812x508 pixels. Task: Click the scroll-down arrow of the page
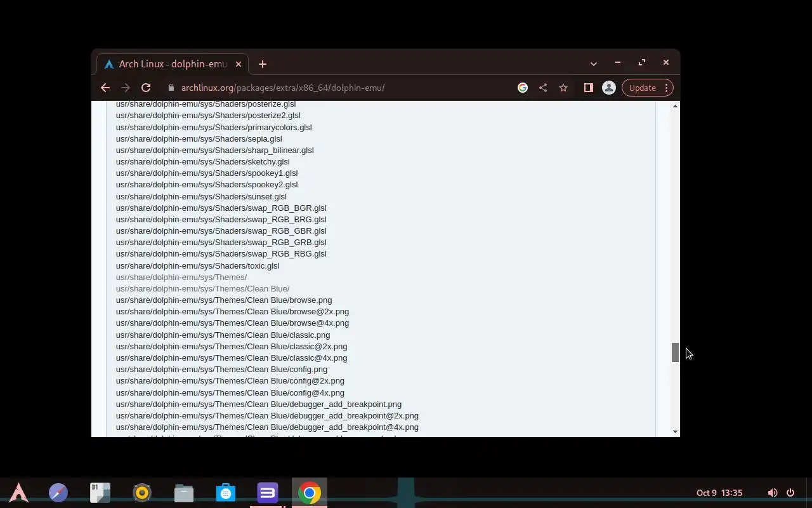pos(675,432)
